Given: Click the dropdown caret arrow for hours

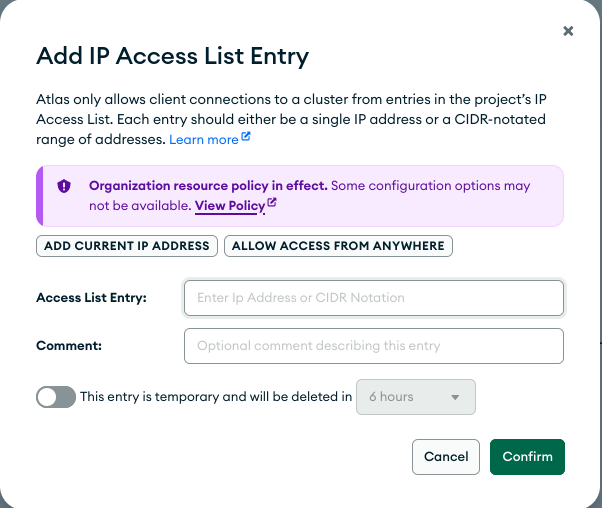Looking at the screenshot, I should point(456,398).
